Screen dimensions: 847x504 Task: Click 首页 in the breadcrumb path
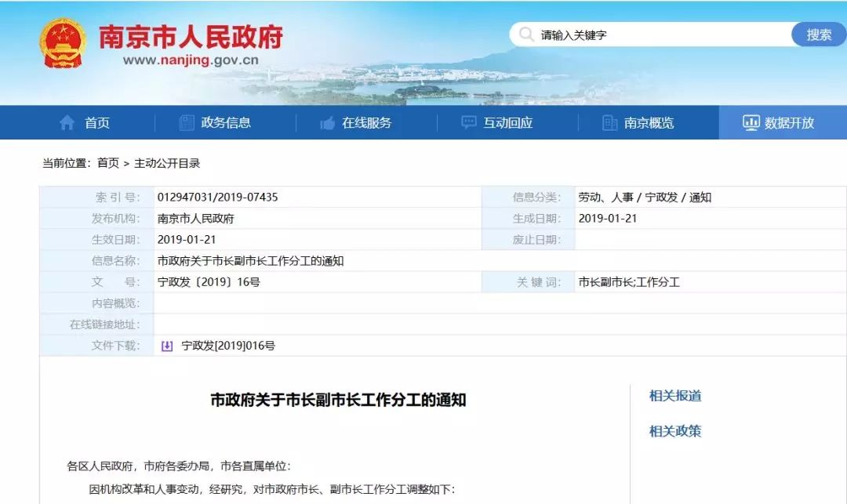108,163
